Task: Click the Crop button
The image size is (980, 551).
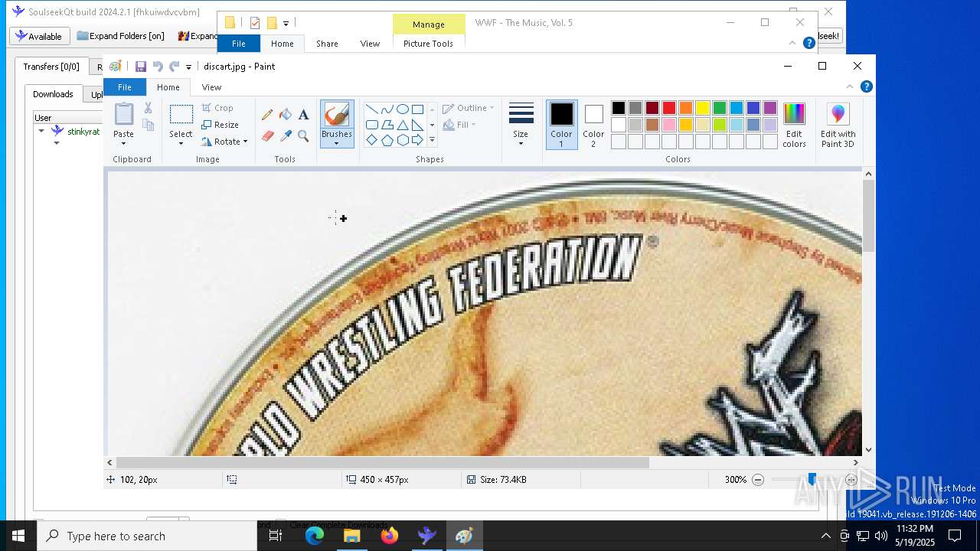Action: click(x=217, y=108)
